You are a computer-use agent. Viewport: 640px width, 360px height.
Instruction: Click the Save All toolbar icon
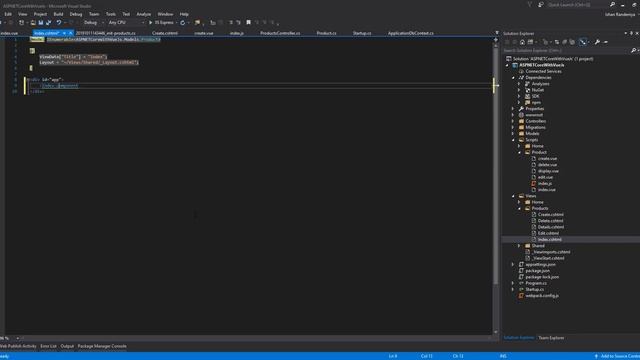48,22
